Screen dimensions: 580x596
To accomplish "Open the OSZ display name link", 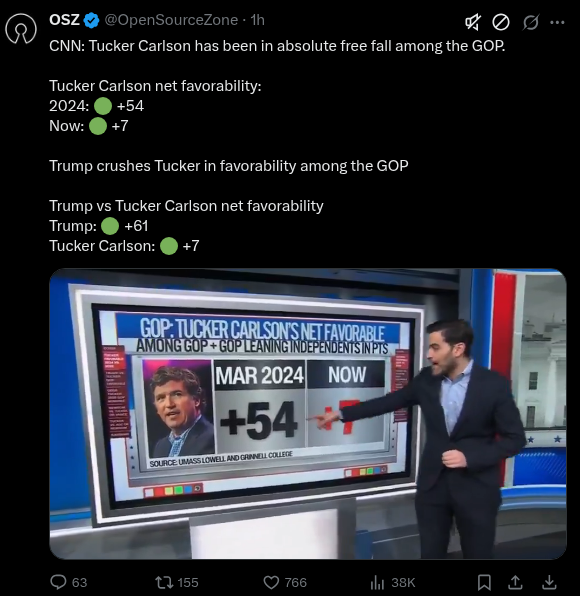I will coord(64,20).
